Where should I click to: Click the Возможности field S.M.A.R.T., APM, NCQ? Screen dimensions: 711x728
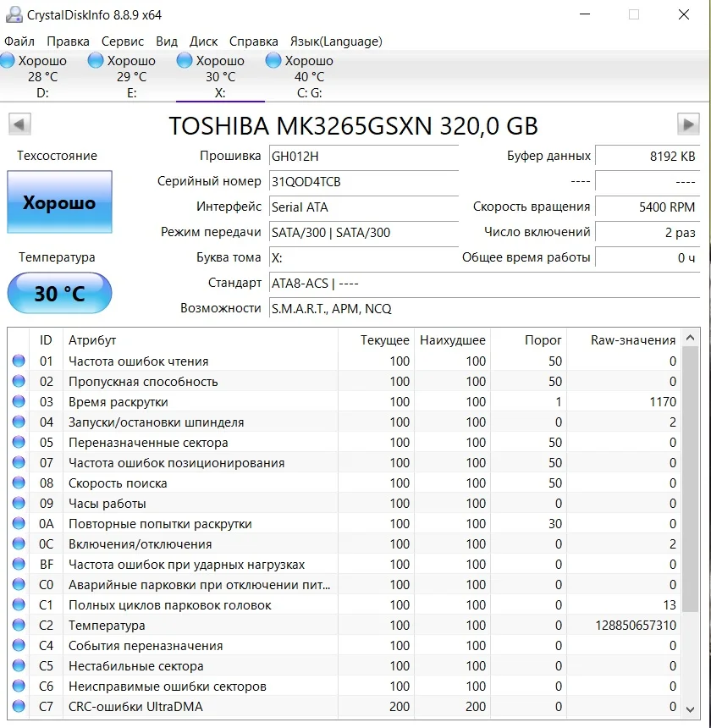[x=484, y=308]
